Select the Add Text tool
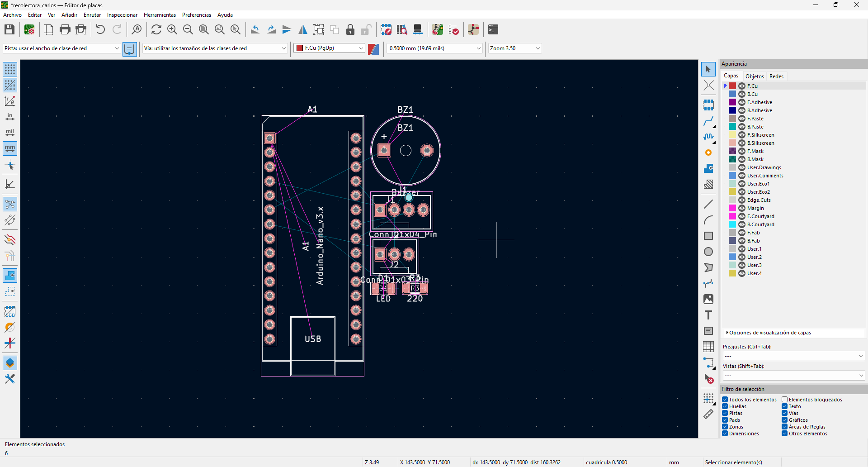The image size is (868, 467). tap(708, 315)
